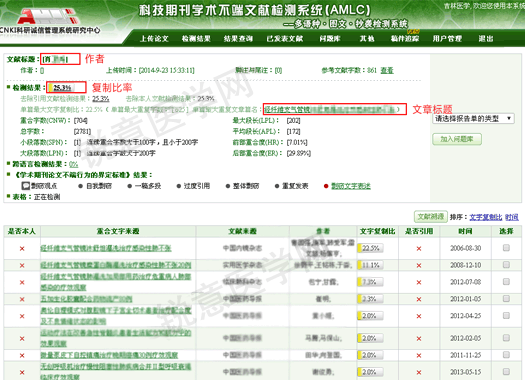Tick the 选择 checkbox for 2011-11-25 row
Viewport: 525px width, 380px height.
tap(506, 355)
